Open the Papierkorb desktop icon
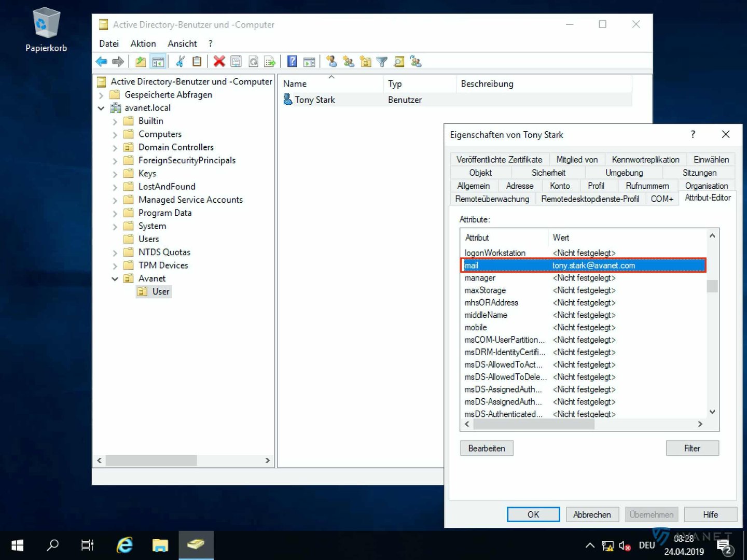This screenshot has width=747, height=560. 46,30
